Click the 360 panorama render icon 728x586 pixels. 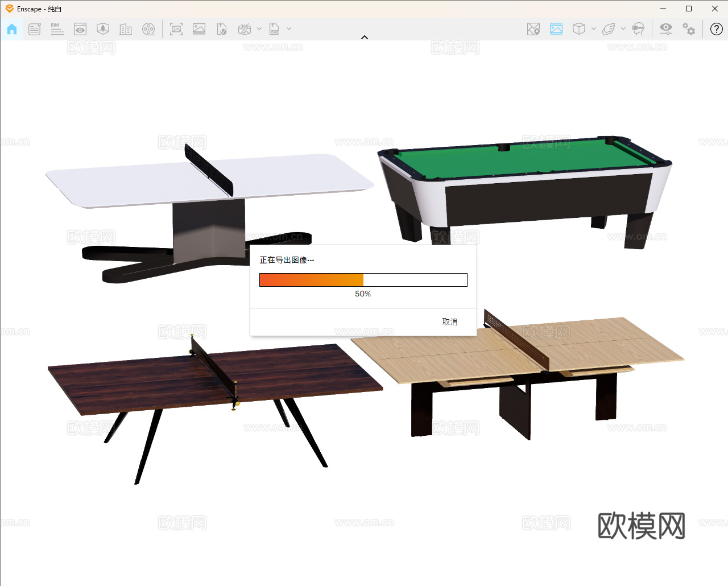pos(245,29)
